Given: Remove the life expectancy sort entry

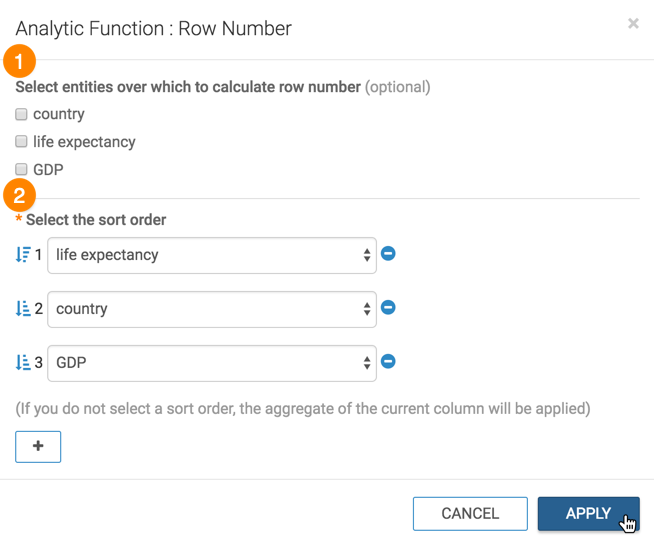Looking at the screenshot, I should 389,254.
